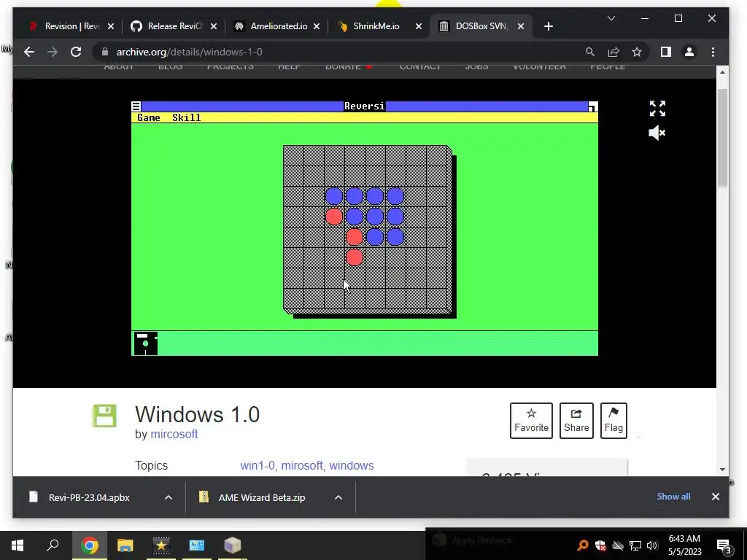747x560 pixels.
Task: Bookmark this tab with star icon
Action: tap(636, 52)
